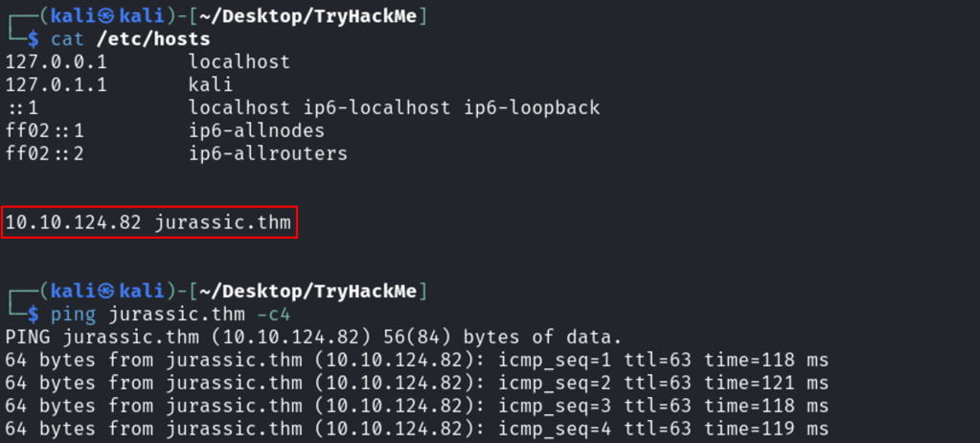Click the dollar sign before the cat command
The image size is (980, 443).
[33, 38]
